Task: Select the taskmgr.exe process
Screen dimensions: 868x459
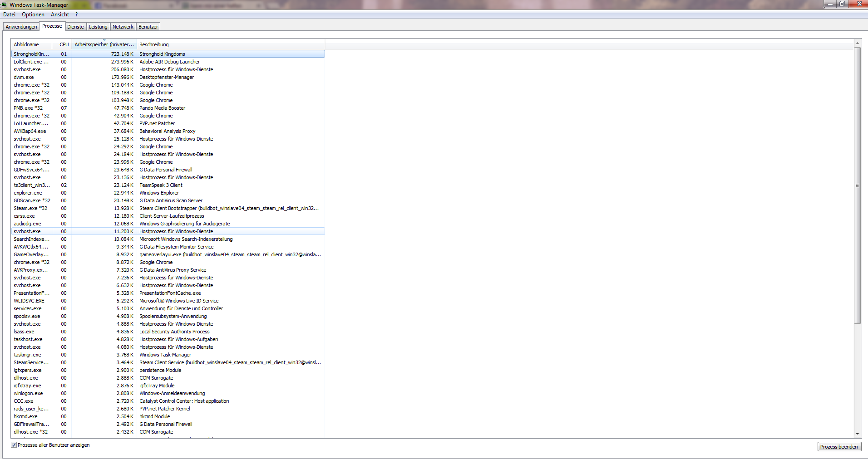Action: [x=168, y=355]
